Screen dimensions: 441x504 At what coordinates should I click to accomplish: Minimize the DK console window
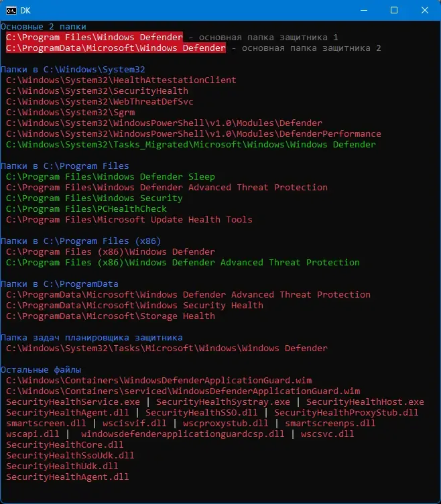click(363, 10)
